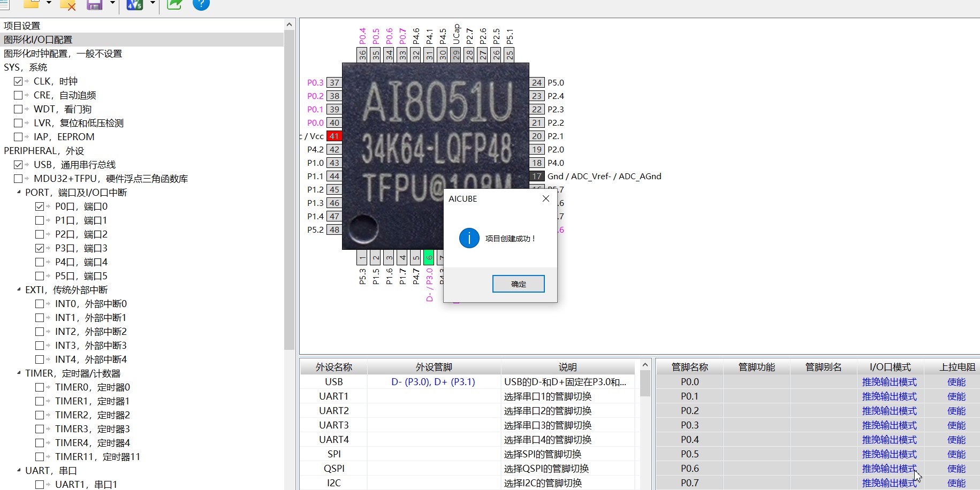The height and width of the screenshot is (490, 980).
Task: Select the 图形化时钟配置 sidebar entry
Action: [63, 53]
